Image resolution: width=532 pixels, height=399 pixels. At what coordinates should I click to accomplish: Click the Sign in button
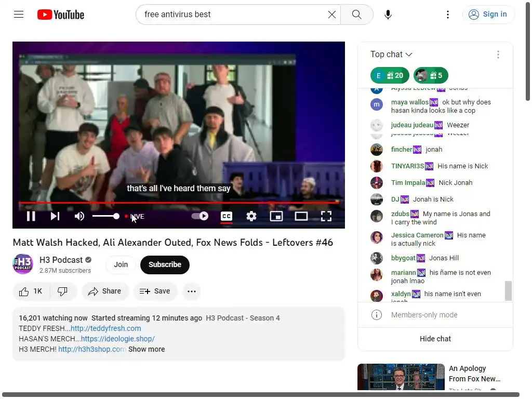pos(488,14)
